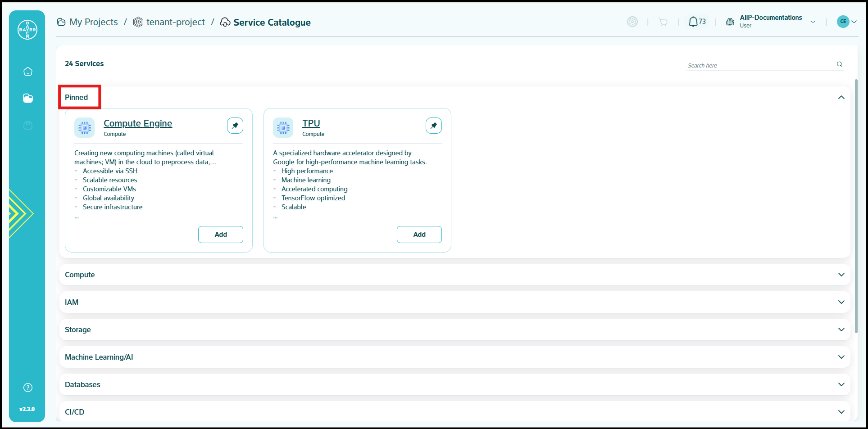
Task: Click the search magnifier icon
Action: (x=840, y=64)
